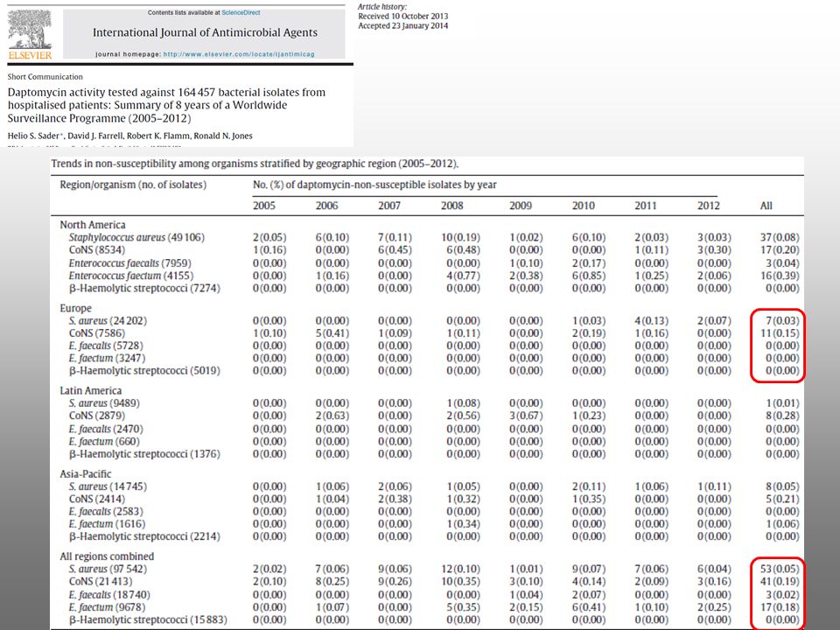Click cell '6(0.85)' in Enterococcus faecium 2010
The width and height of the screenshot is (840, 630).
click(x=589, y=276)
